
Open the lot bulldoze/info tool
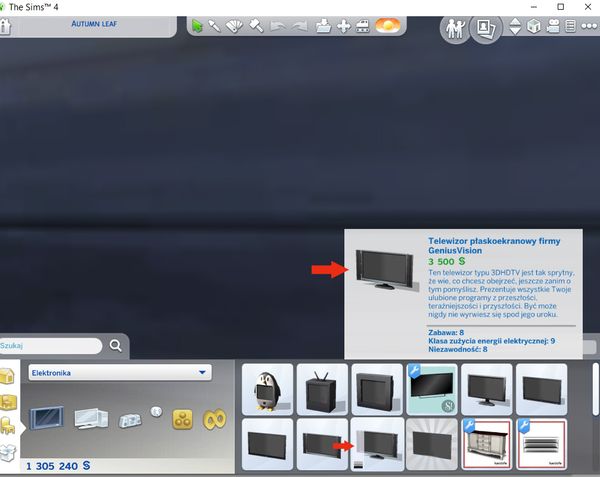362,26
